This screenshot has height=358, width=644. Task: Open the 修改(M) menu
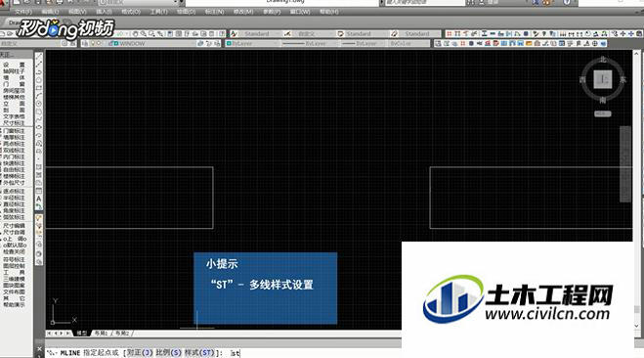[x=243, y=12]
